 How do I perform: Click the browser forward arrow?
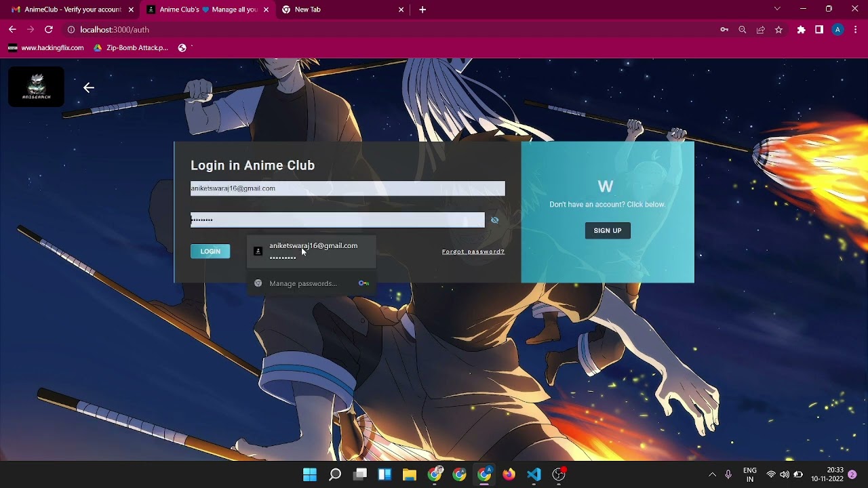click(x=31, y=30)
